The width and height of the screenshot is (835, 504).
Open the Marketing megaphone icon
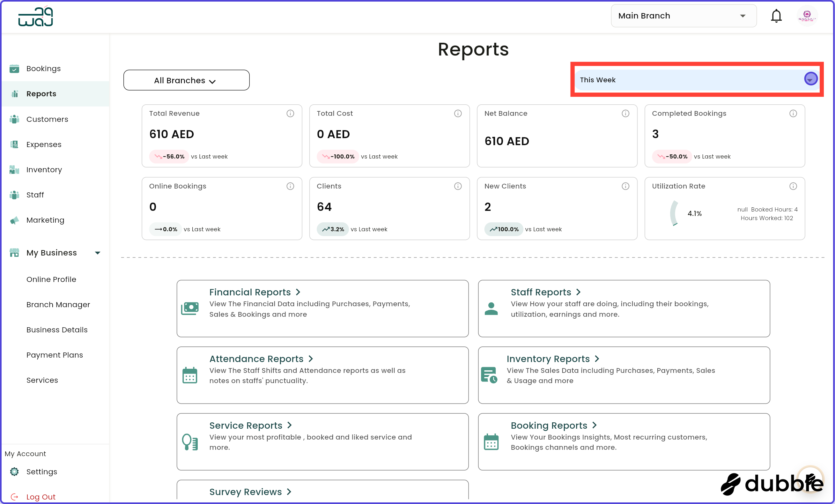[x=15, y=220]
